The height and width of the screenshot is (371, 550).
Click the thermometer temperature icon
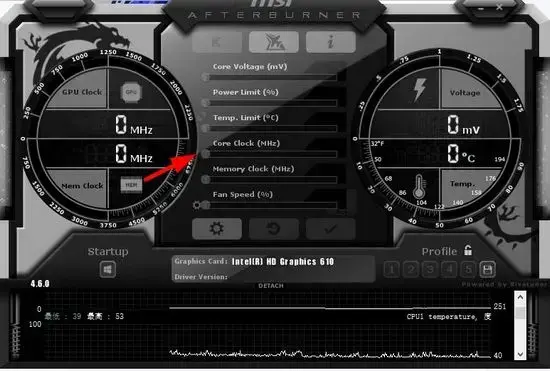419,187
